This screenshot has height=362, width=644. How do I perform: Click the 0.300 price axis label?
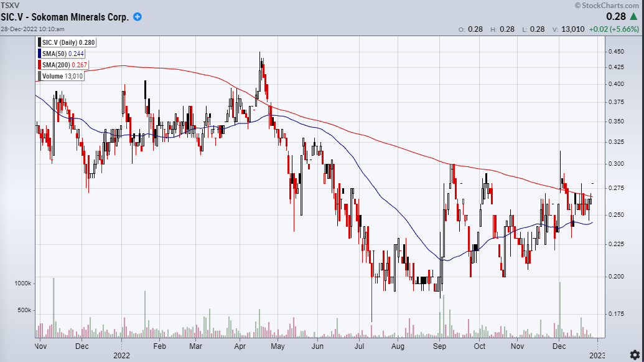(x=616, y=163)
